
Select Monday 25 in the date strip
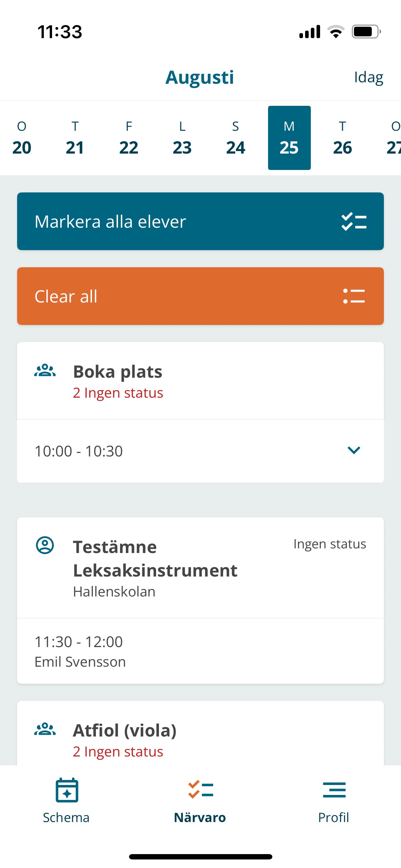tap(289, 138)
